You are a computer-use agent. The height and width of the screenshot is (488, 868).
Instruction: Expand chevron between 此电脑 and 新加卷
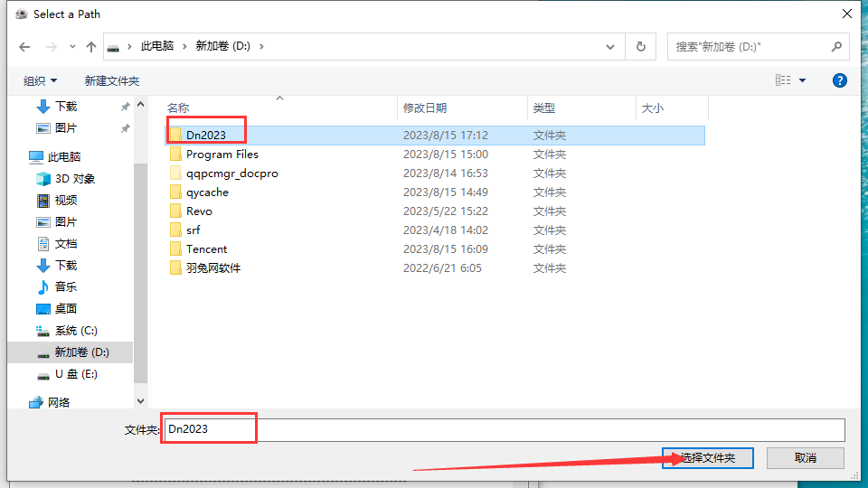coord(184,46)
